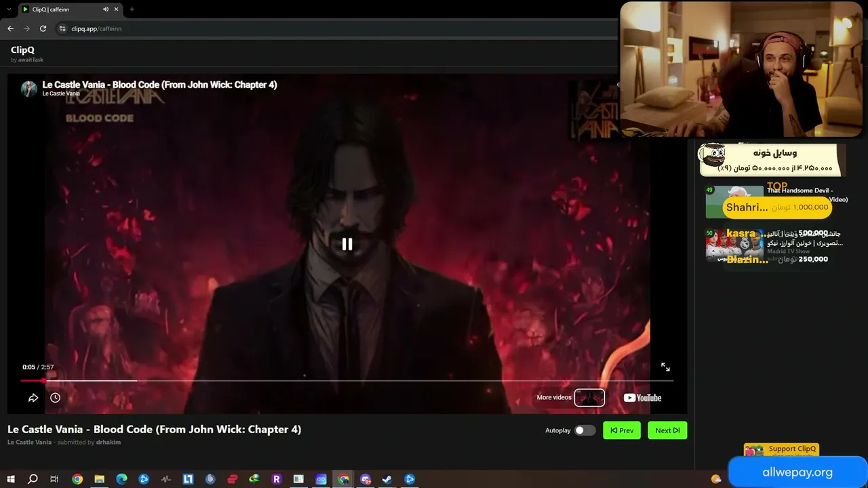Screen dimensions: 868x488
Task: Open the waveform pulse app in taskbar
Action: (166, 479)
